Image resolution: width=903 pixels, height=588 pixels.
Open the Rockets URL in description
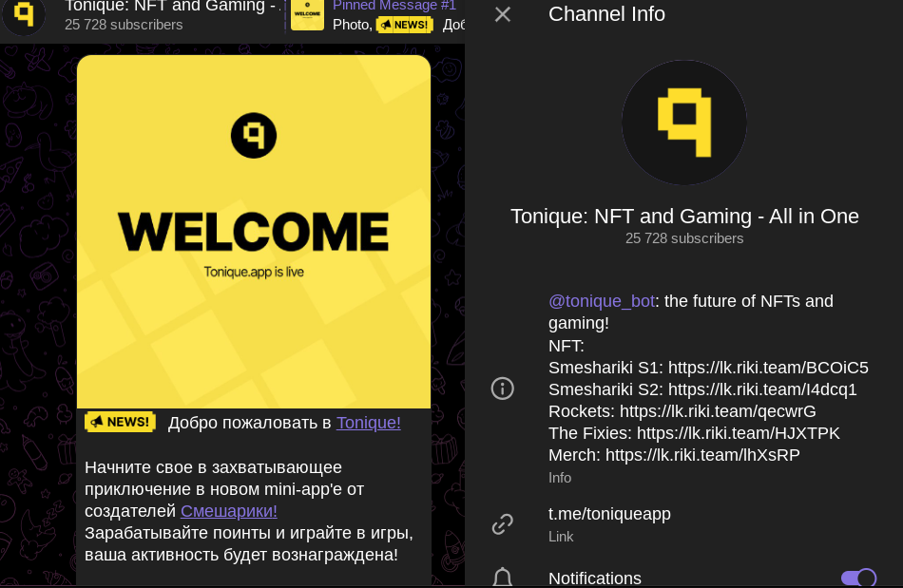pyautogui.click(x=718, y=411)
